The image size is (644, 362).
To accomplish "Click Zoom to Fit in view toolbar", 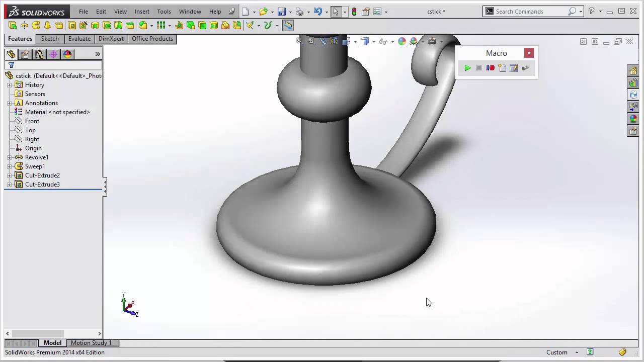I will point(299,41).
